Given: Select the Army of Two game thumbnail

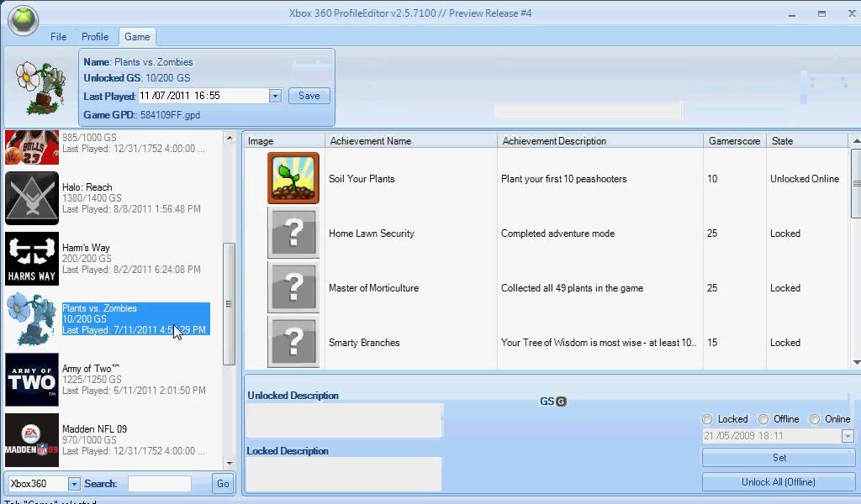Looking at the screenshot, I should 32,380.
